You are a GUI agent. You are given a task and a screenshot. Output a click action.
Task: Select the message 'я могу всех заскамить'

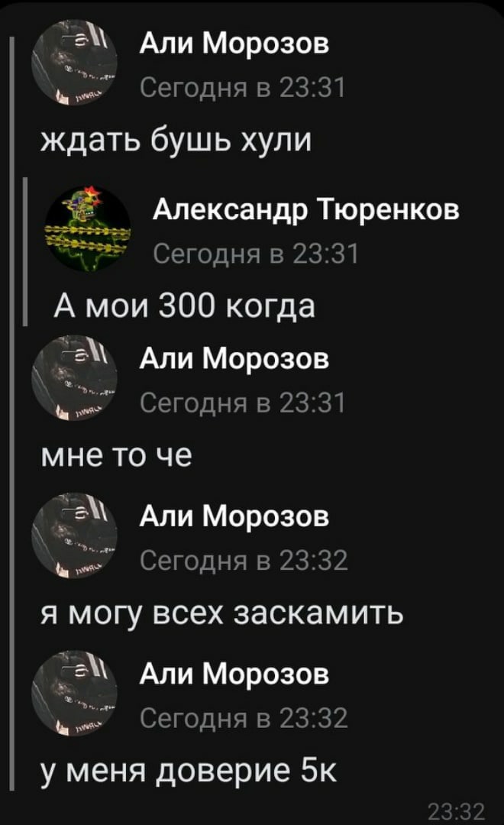click(222, 614)
